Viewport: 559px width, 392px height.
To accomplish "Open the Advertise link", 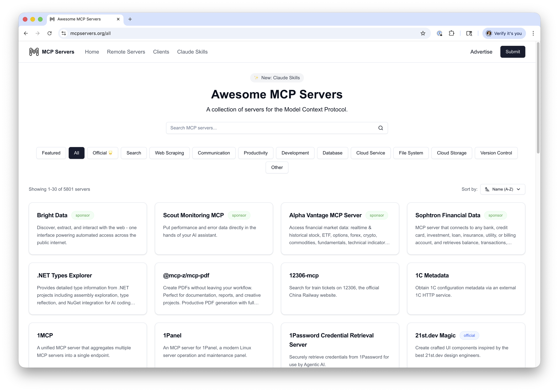I will tap(481, 52).
